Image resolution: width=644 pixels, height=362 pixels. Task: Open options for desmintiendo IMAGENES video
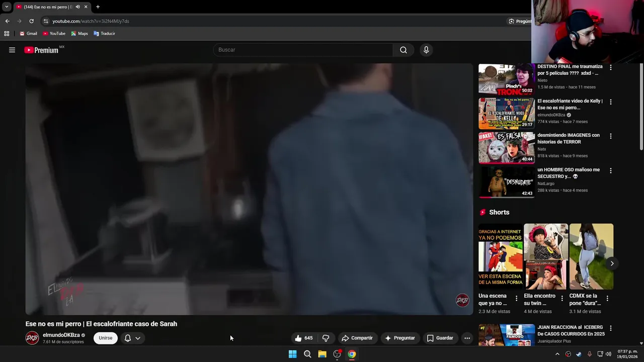tap(611, 136)
